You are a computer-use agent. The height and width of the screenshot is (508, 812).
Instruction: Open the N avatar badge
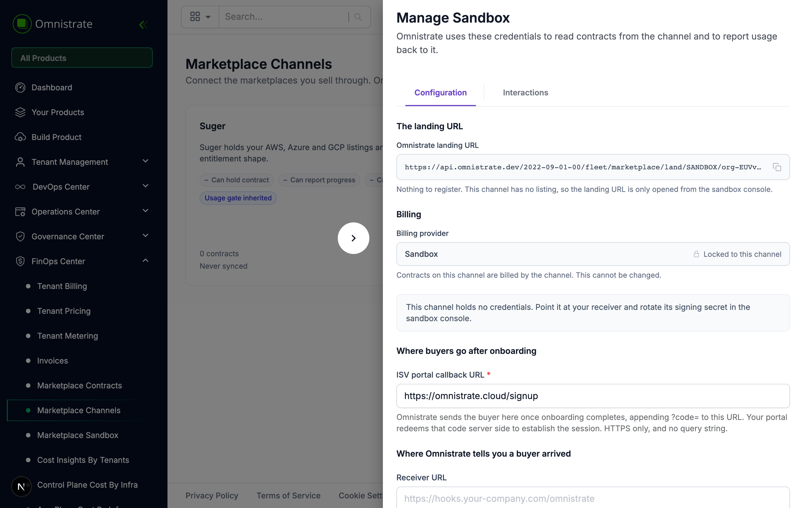point(21,486)
